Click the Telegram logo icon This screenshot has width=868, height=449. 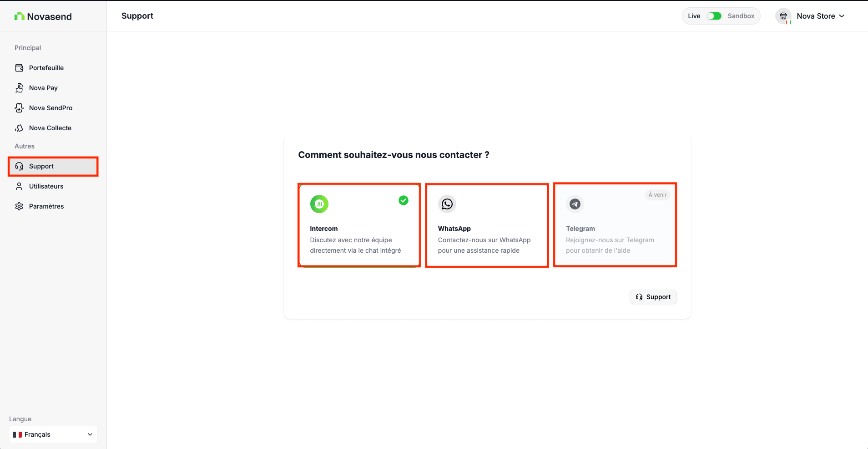pyautogui.click(x=575, y=204)
